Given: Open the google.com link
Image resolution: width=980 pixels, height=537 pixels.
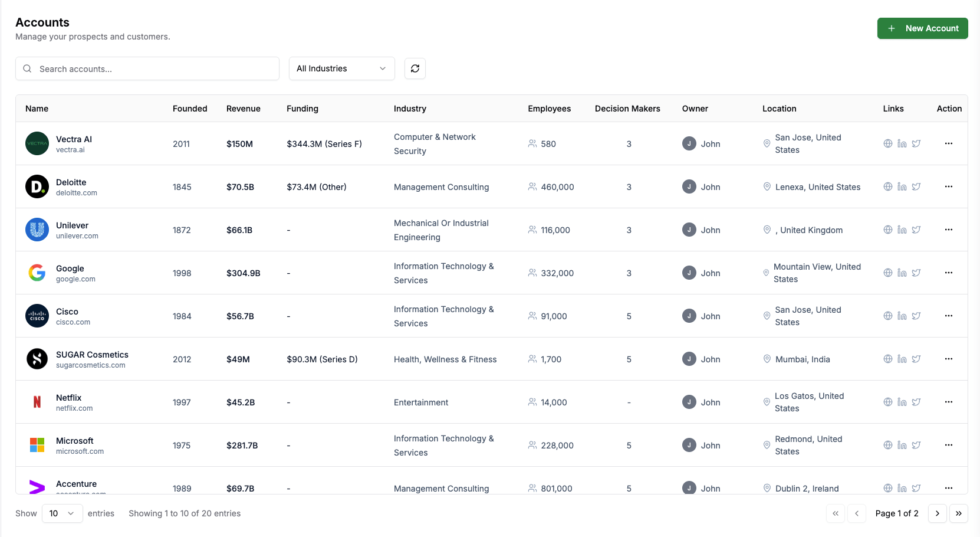Looking at the screenshot, I should click(x=75, y=279).
